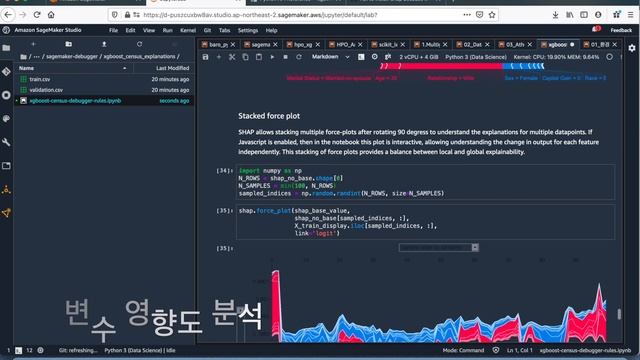Copy the selected cell
This screenshot has width=640, height=360.
tap(245, 57)
